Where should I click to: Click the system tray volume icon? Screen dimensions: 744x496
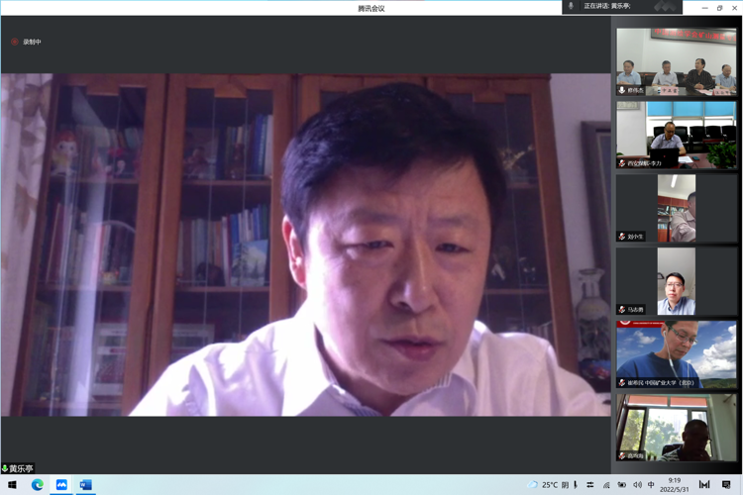[x=636, y=485]
